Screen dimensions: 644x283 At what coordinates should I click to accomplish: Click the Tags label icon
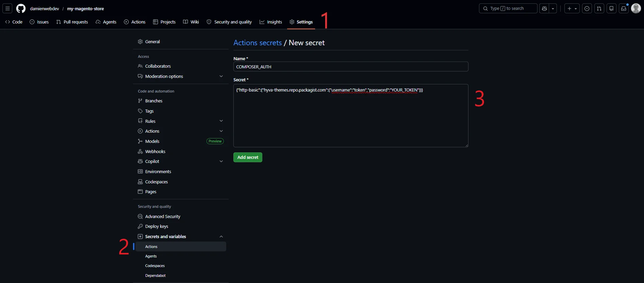[x=140, y=111]
